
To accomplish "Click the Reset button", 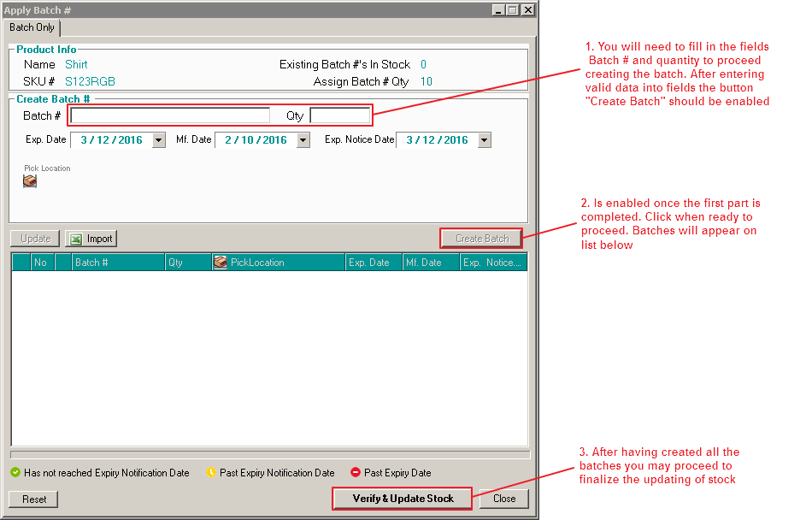I will [x=34, y=499].
